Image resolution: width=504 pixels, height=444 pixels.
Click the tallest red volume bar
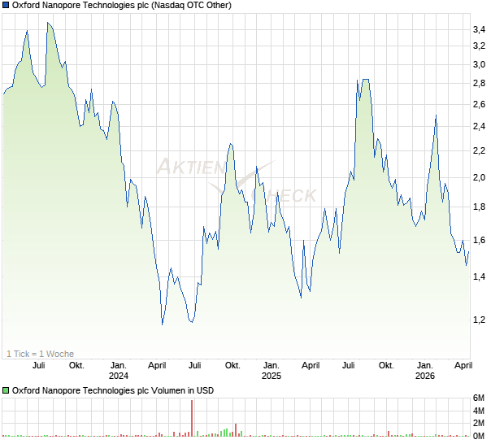192,418
